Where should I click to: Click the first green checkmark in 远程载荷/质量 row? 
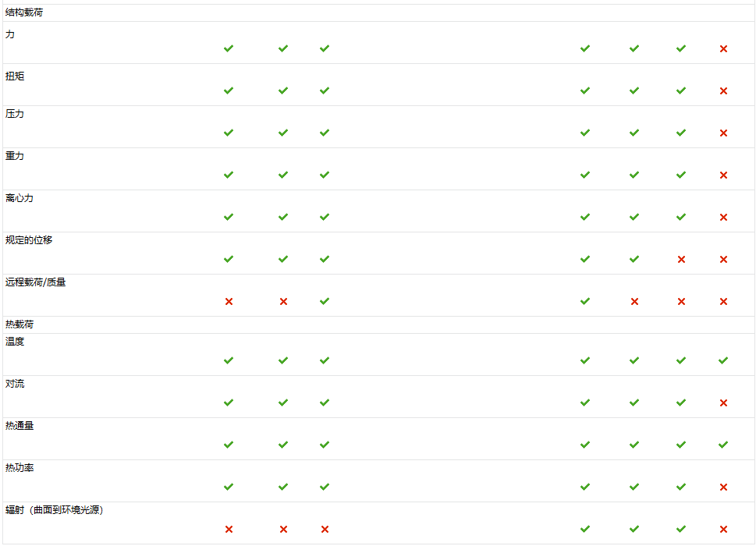point(325,301)
